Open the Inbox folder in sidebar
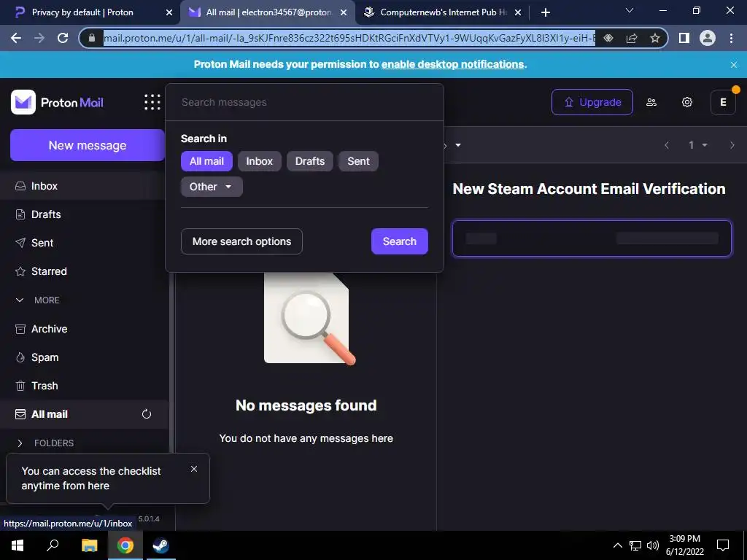Screen dimensions: 747x560 coord(83,186)
